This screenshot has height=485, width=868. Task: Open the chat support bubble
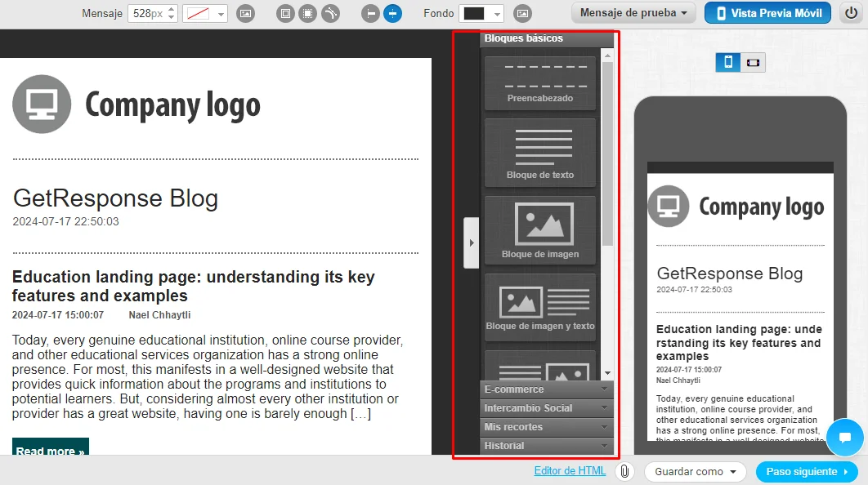pyautogui.click(x=845, y=438)
